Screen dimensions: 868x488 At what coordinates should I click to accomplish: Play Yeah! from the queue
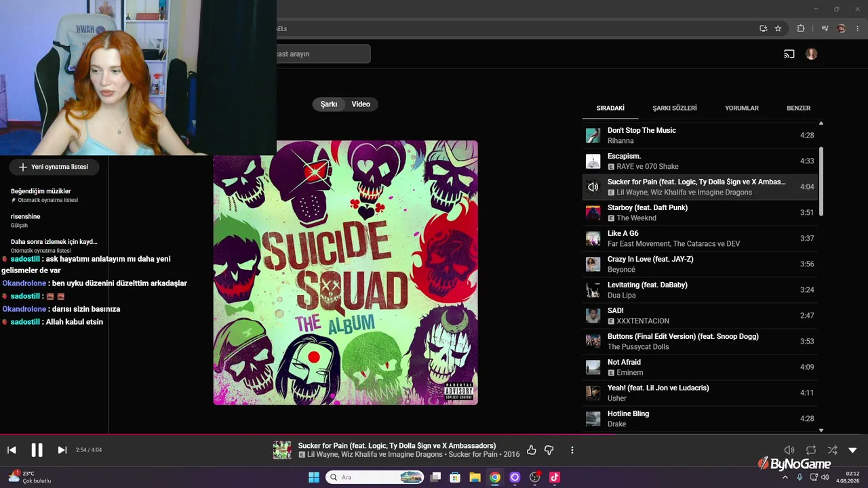(700, 393)
